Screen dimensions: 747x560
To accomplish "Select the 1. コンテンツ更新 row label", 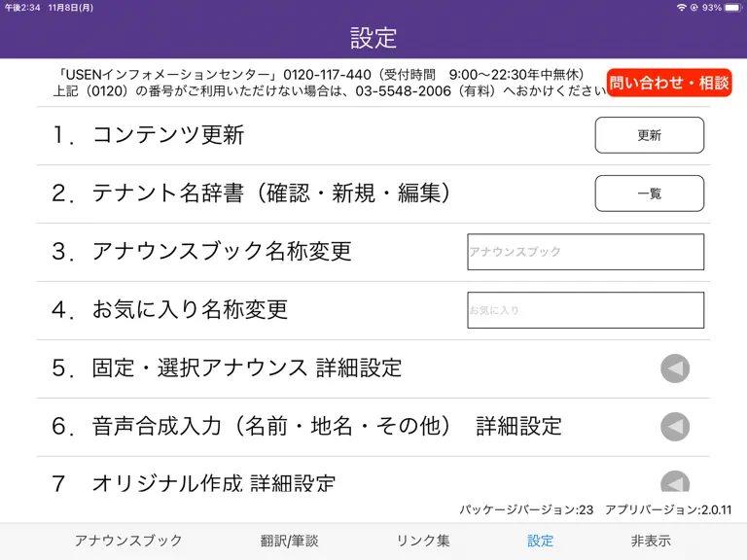I will point(148,135).
